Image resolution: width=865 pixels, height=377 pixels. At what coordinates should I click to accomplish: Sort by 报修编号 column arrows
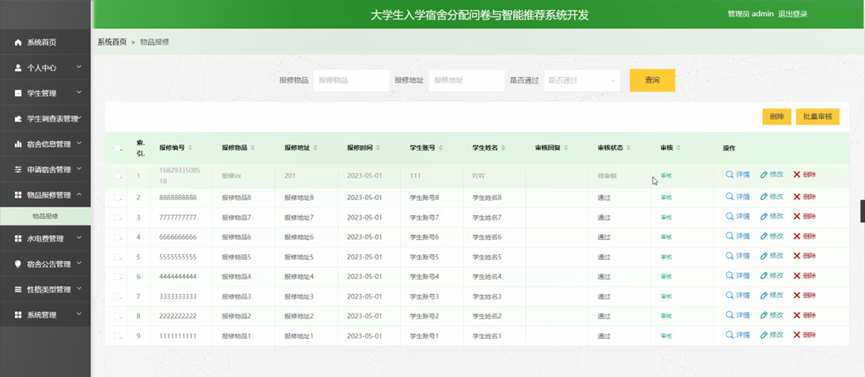click(x=190, y=148)
